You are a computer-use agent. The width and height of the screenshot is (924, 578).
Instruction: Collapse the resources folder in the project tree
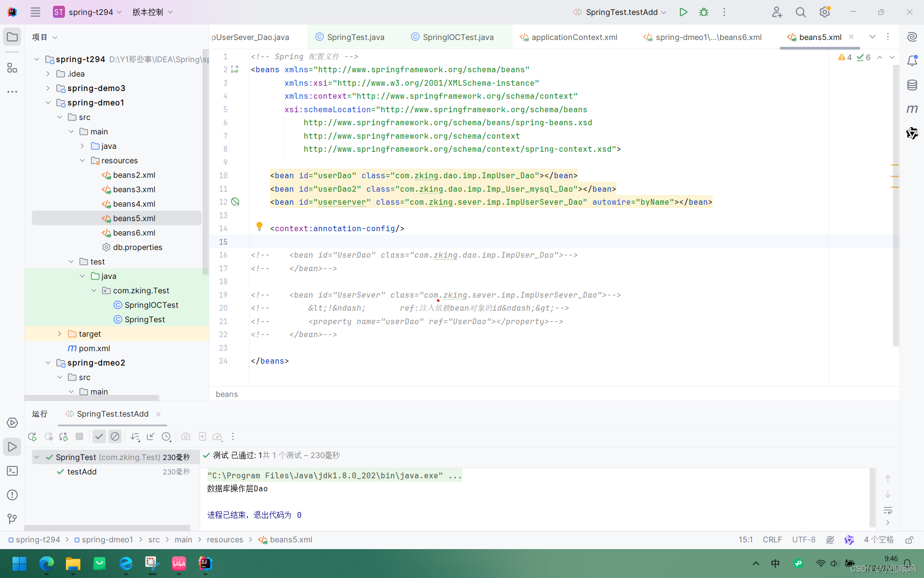(82, 160)
